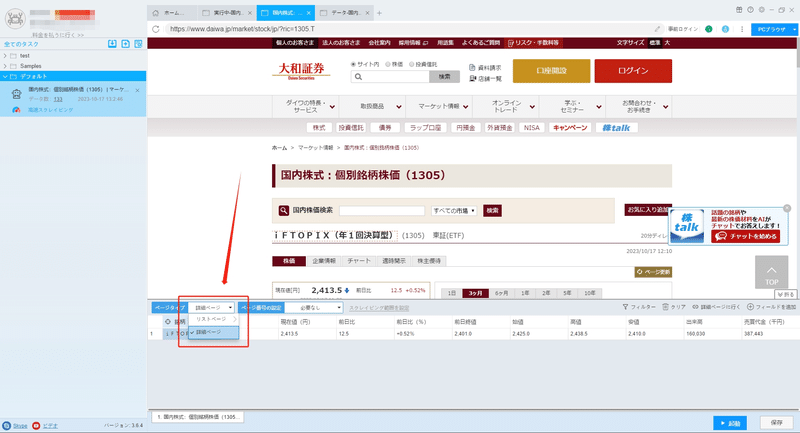This screenshot has width=800, height=433.
Task: Expand the マーケット情報 menu
Action: coord(439,107)
